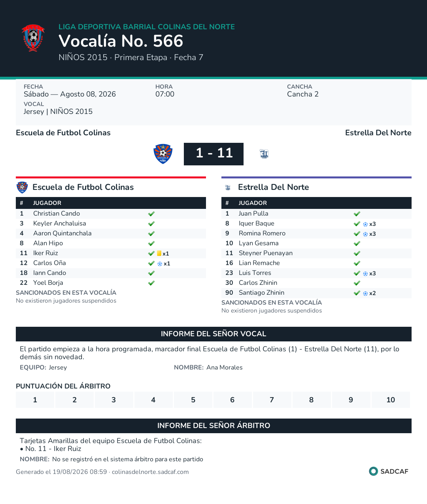The height and width of the screenshot is (504, 427).
Task: Click the goal ball icon for Carlos Oña
Action: (x=160, y=263)
